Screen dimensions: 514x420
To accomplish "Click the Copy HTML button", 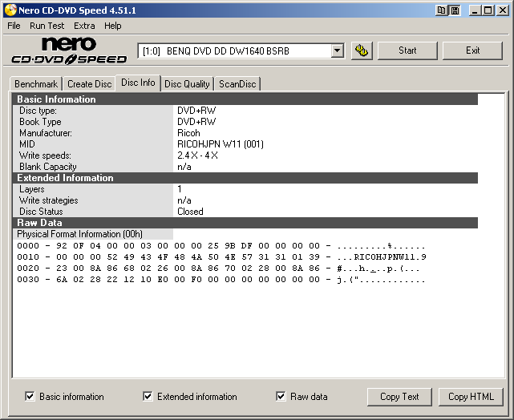I will [471, 397].
